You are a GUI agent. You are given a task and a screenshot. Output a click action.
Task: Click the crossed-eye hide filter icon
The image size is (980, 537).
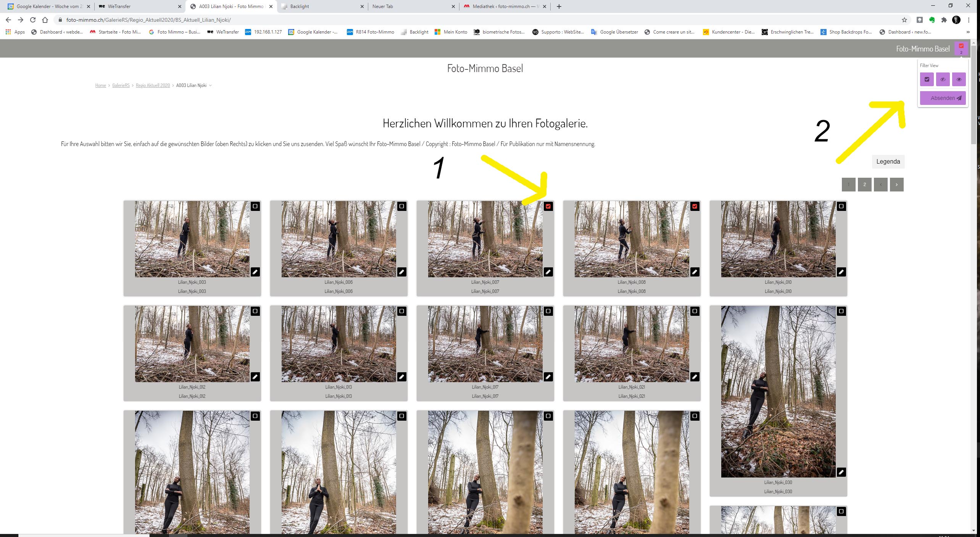943,79
